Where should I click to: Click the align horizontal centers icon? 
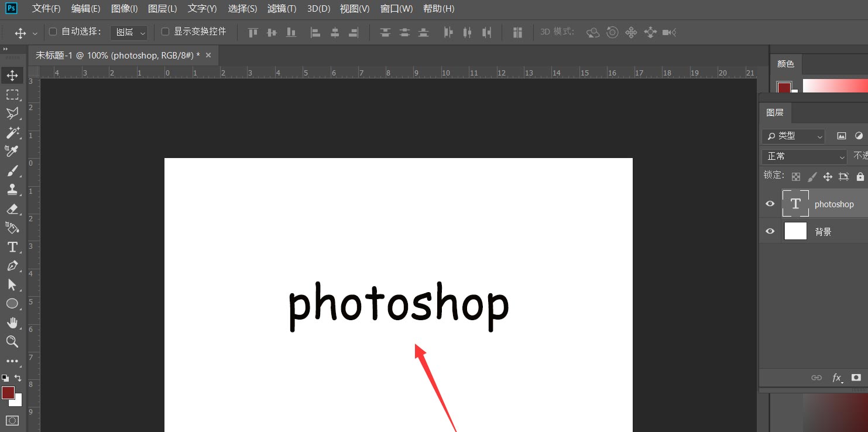[x=335, y=33]
